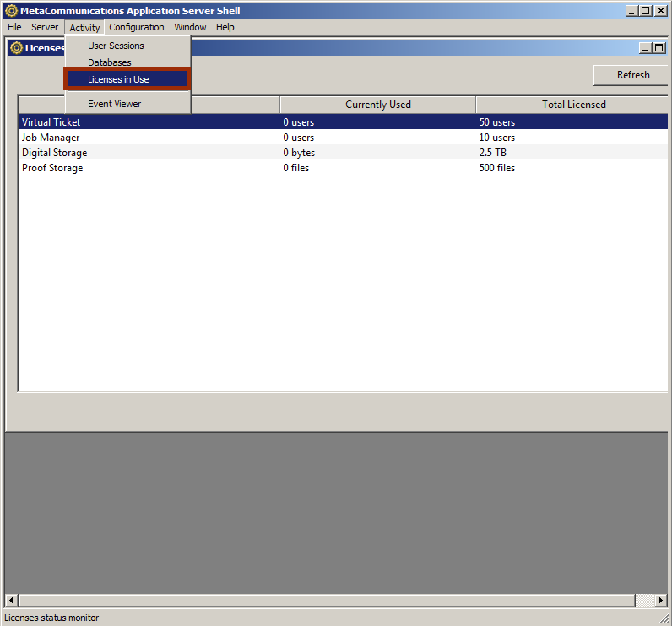
Task: Click the 0 files cell
Action: (x=295, y=168)
